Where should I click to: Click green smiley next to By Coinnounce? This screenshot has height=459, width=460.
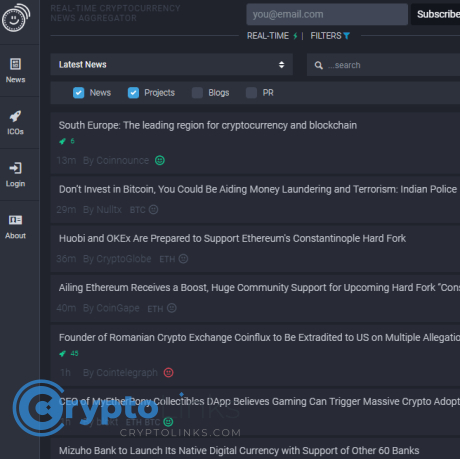(160, 160)
